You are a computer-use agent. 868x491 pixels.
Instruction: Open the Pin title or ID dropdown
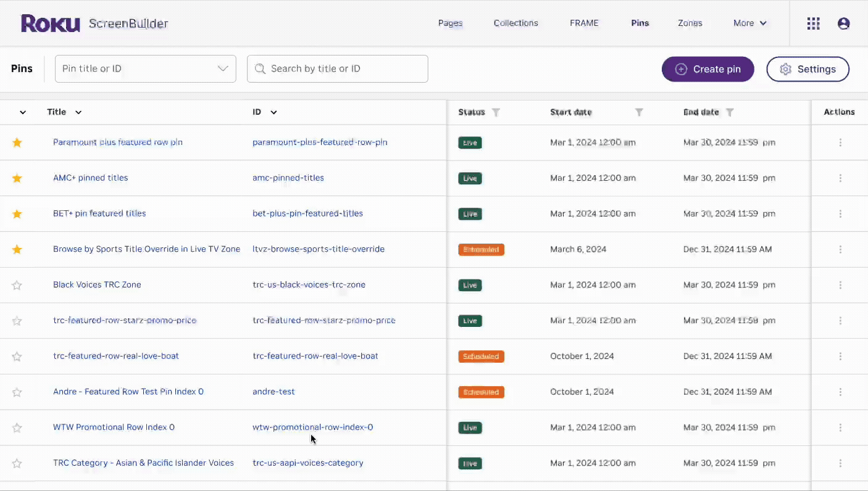pyautogui.click(x=146, y=68)
